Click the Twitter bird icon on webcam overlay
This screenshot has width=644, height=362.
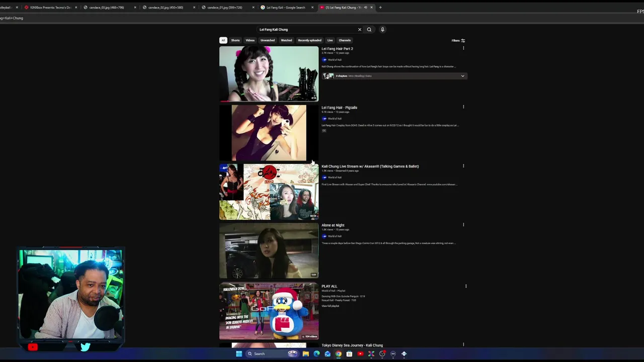[x=85, y=347]
